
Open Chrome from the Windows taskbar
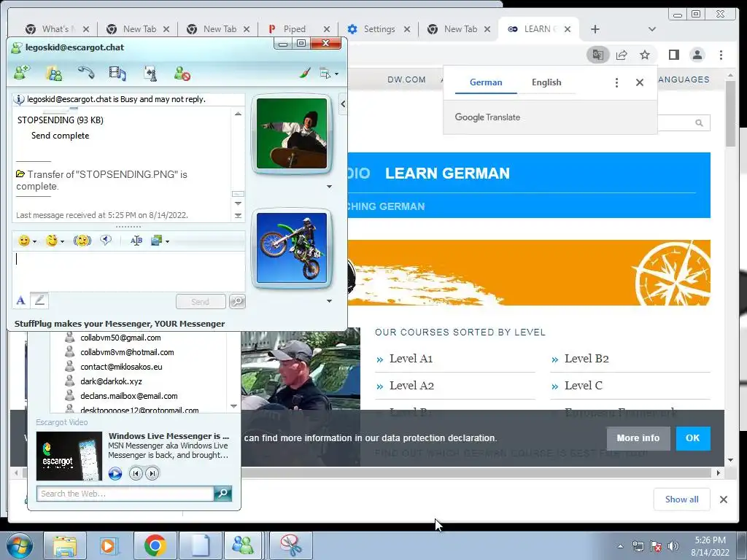(x=155, y=545)
